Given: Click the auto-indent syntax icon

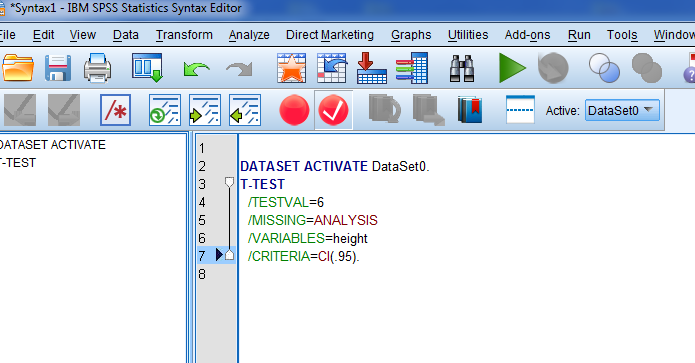Looking at the screenshot, I should [164, 109].
